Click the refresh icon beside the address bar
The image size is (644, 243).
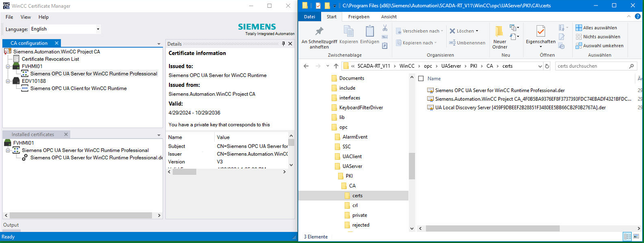coord(547,66)
